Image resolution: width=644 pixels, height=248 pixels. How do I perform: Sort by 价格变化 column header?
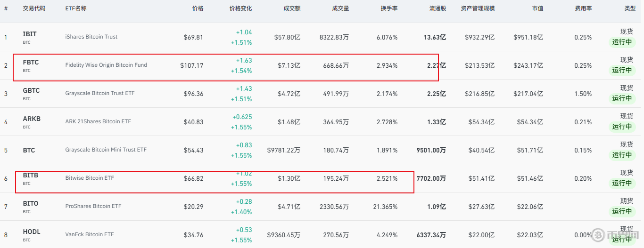(x=240, y=8)
